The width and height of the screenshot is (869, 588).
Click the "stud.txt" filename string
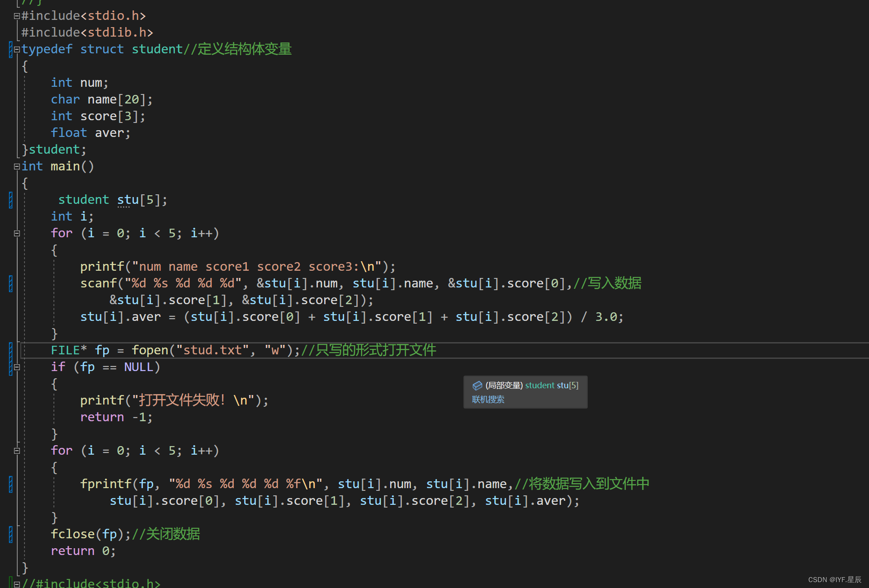[212, 350]
